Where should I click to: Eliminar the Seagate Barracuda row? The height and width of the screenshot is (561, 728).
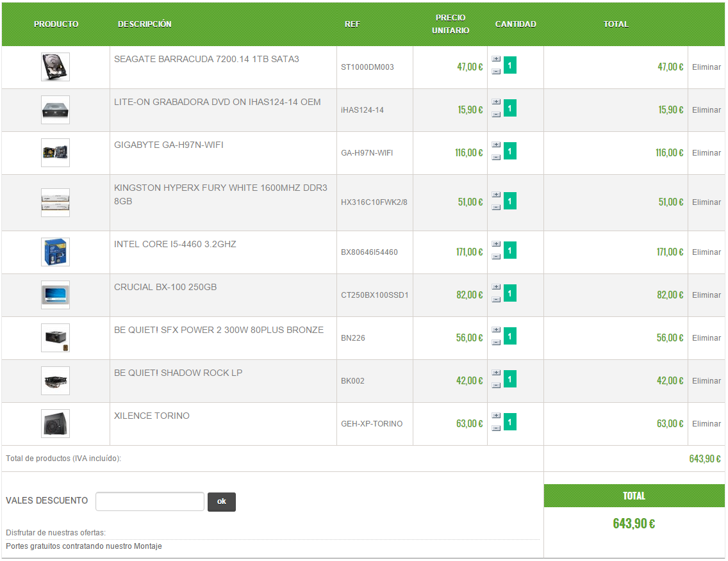pos(706,67)
